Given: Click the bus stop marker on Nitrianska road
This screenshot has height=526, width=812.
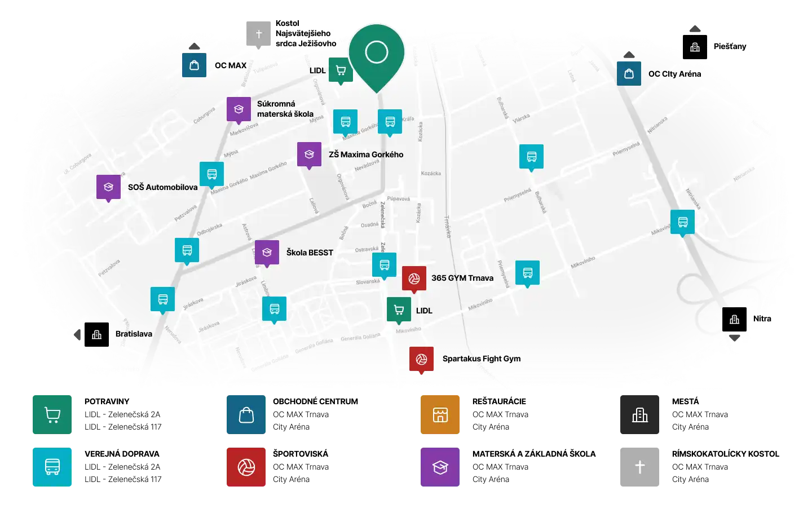Looking at the screenshot, I should click(x=682, y=222).
